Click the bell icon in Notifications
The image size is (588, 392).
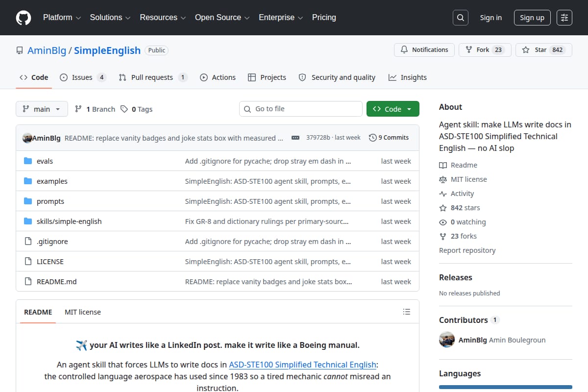[x=404, y=50]
